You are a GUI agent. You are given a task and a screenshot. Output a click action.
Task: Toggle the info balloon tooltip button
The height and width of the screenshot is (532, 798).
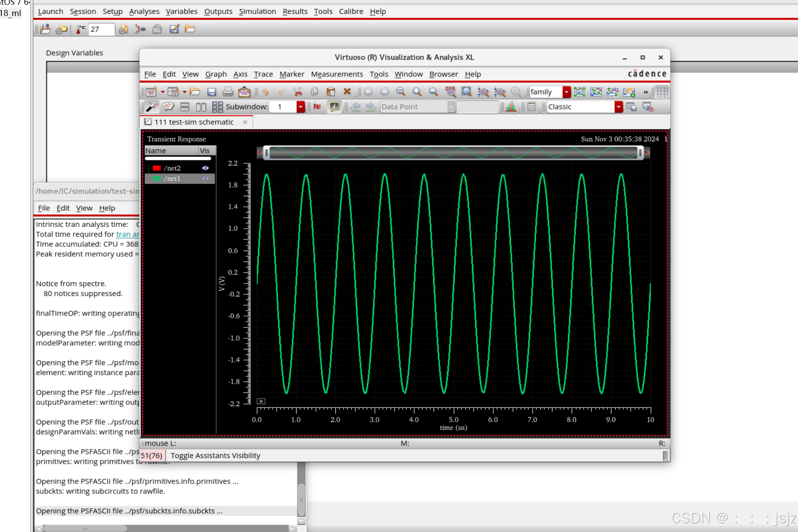point(334,107)
